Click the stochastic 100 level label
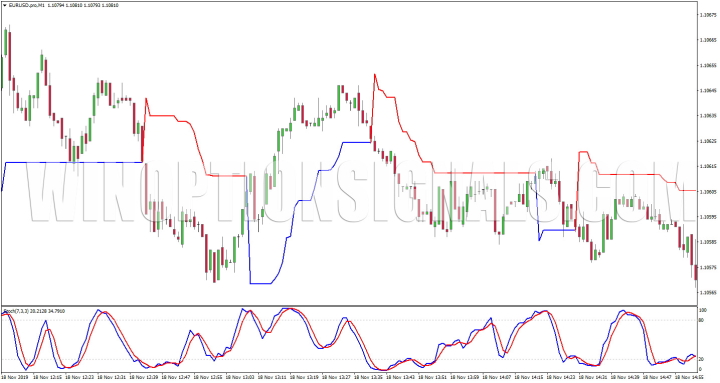720x383 pixels. click(x=702, y=310)
